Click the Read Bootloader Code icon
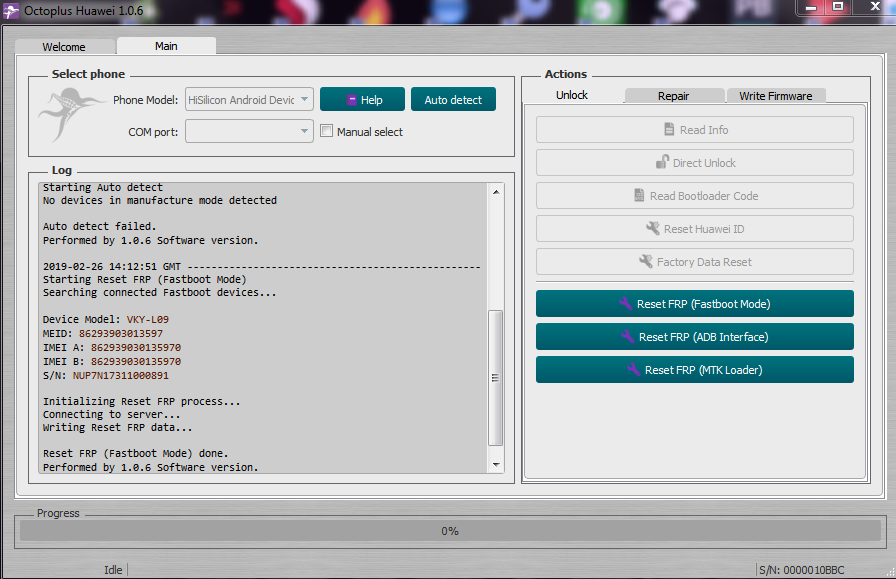Image resolution: width=896 pixels, height=579 pixels. pos(639,195)
